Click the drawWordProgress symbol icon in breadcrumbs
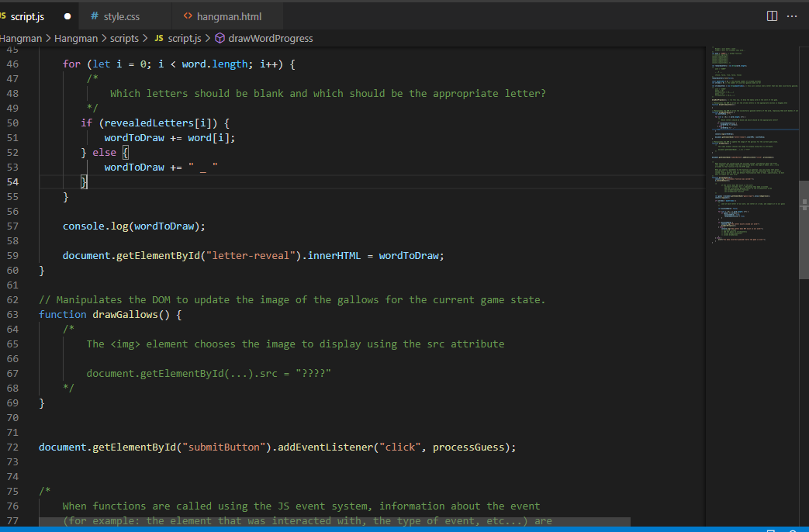 pyautogui.click(x=220, y=38)
